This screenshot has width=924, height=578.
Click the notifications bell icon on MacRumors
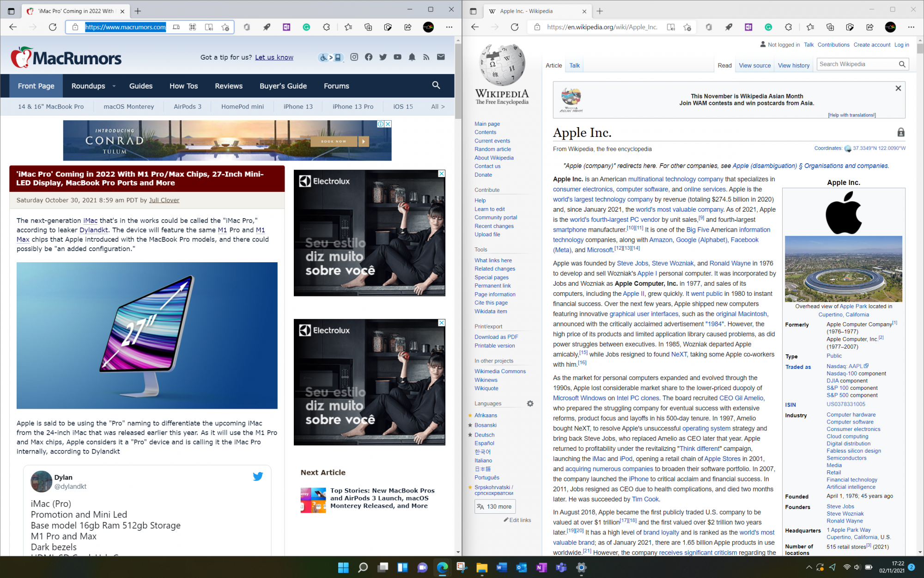coord(412,57)
